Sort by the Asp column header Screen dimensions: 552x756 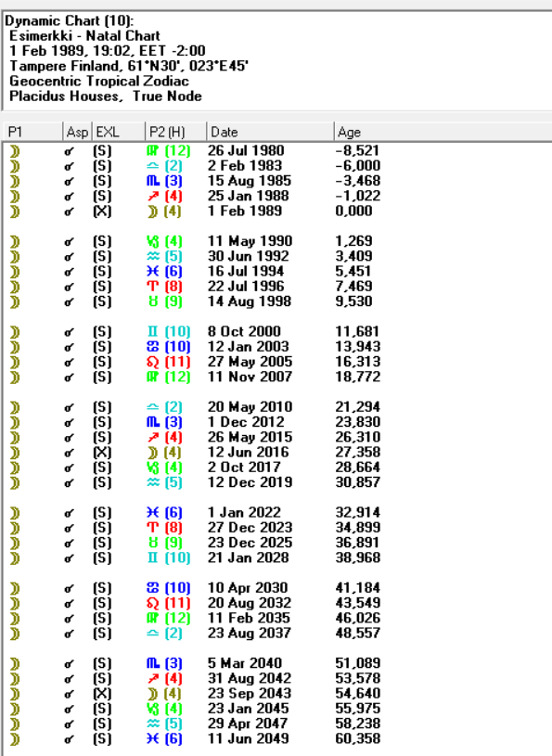(x=77, y=132)
